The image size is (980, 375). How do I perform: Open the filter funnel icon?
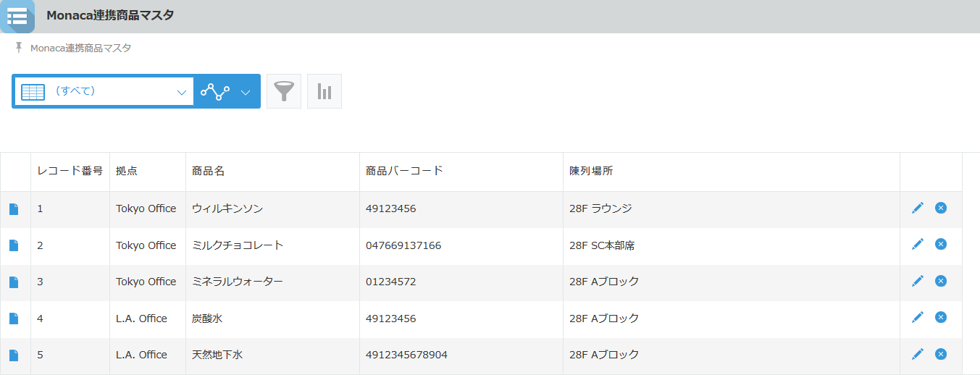(284, 91)
